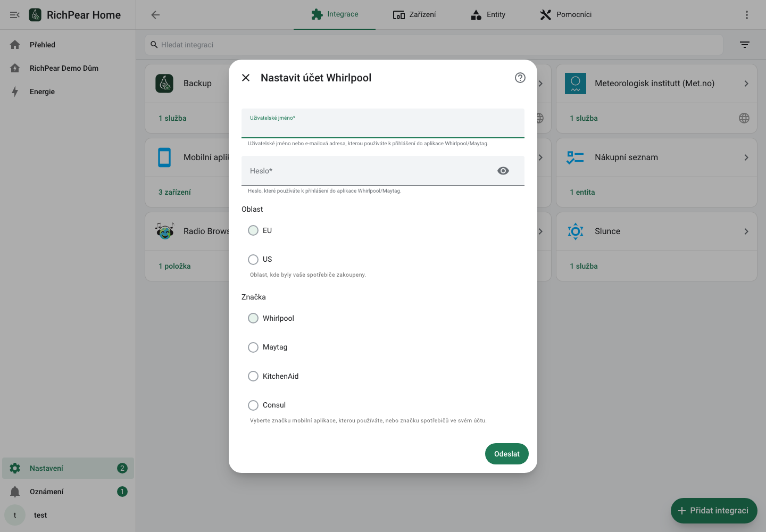Switch to the Pomocníci tab
This screenshot has height=532, width=766.
click(565, 15)
